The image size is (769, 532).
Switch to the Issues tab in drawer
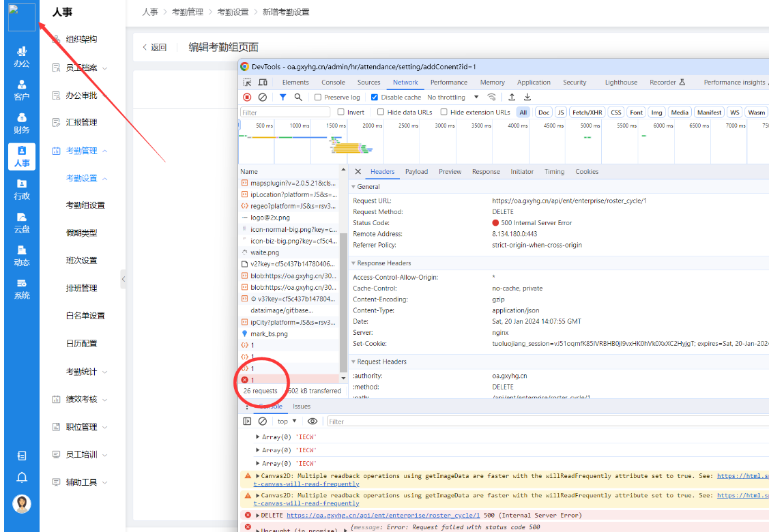coord(302,407)
